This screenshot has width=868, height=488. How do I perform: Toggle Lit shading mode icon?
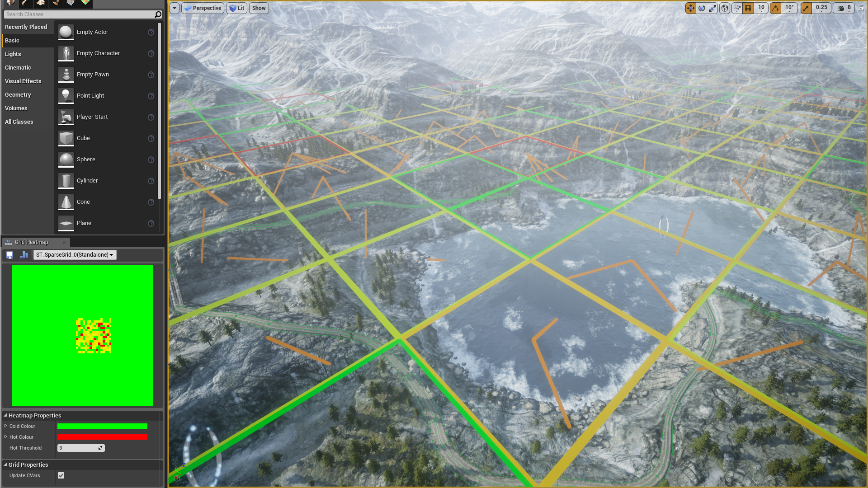[x=237, y=8]
